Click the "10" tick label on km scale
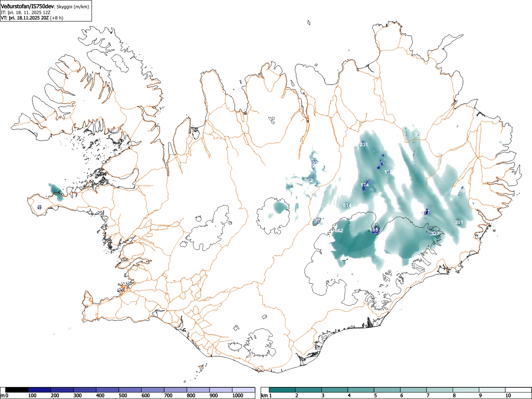 (508, 396)
